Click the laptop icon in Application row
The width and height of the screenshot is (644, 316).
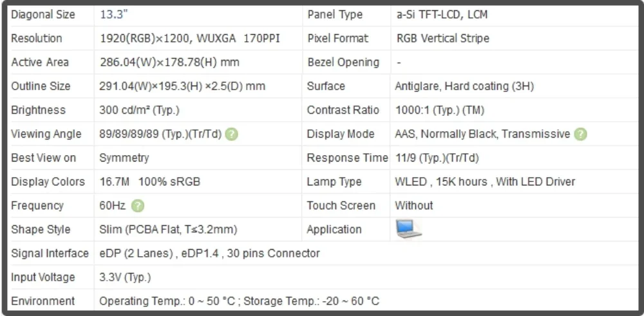pos(408,229)
